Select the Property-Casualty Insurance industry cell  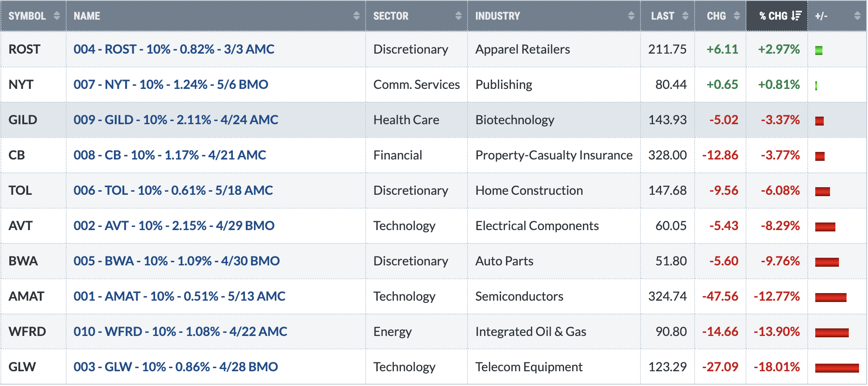(x=554, y=155)
